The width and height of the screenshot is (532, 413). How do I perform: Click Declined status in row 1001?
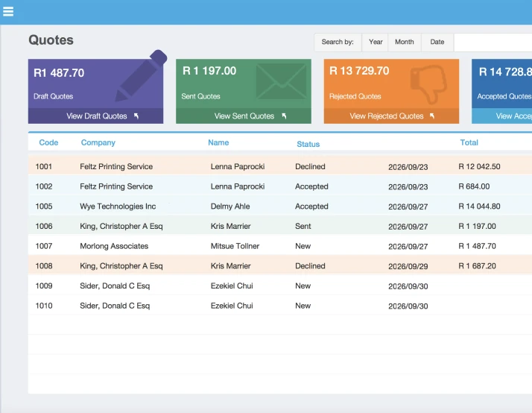(x=310, y=167)
